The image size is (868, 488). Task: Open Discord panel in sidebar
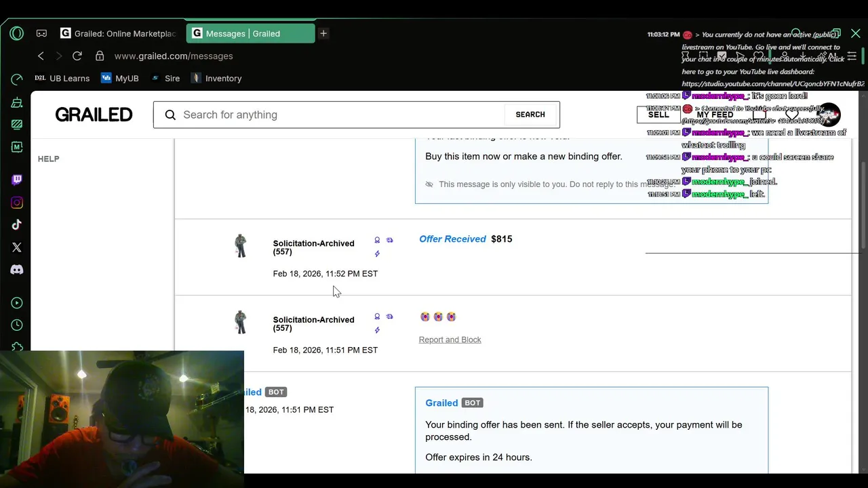click(x=17, y=270)
